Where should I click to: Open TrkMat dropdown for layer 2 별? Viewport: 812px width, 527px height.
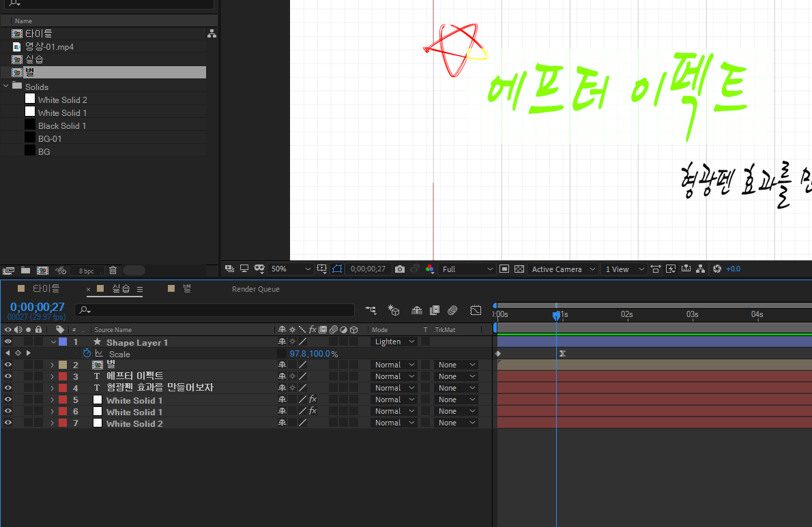click(456, 365)
